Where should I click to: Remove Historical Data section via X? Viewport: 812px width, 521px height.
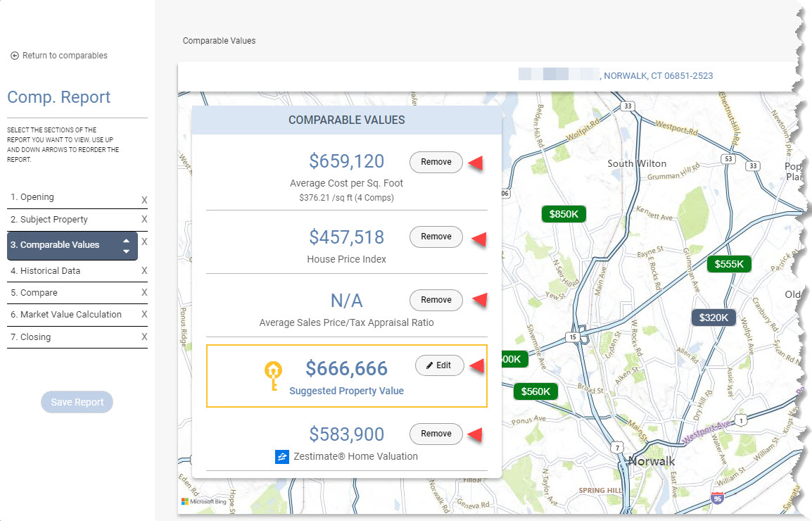144,270
